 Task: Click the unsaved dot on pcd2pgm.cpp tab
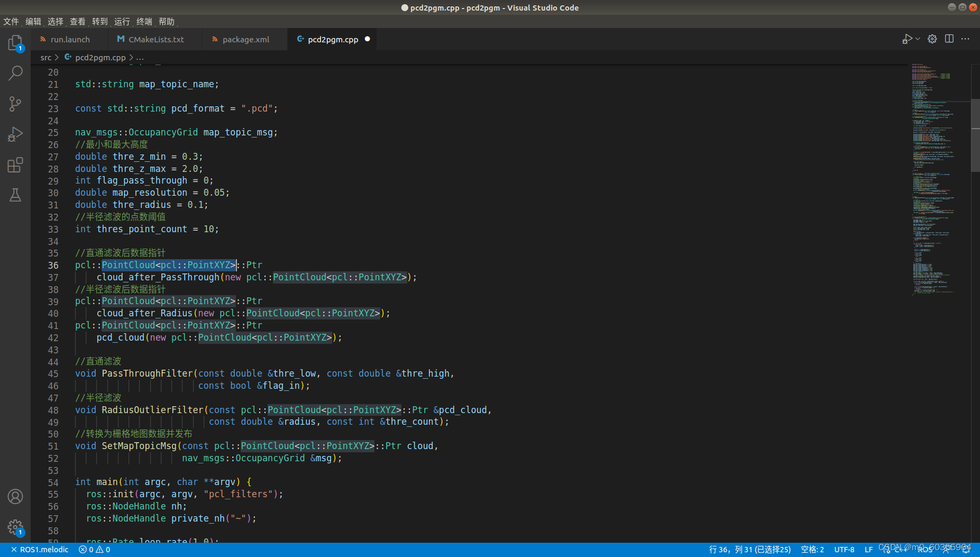(368, 39)
